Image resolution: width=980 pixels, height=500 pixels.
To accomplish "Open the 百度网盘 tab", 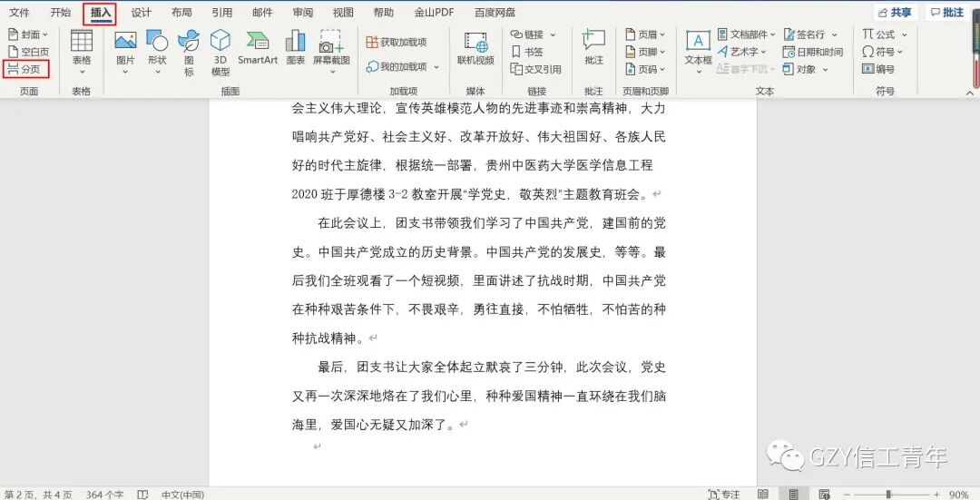I will coord(495,13).
